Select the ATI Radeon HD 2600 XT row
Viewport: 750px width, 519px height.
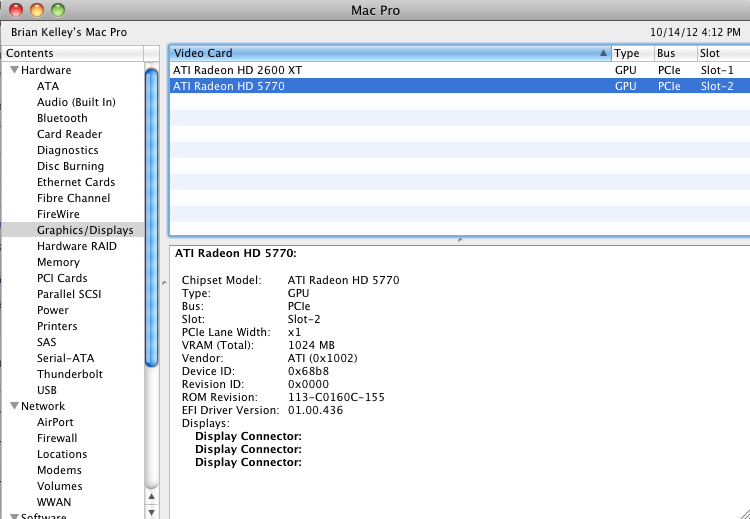tap(460, 70)
